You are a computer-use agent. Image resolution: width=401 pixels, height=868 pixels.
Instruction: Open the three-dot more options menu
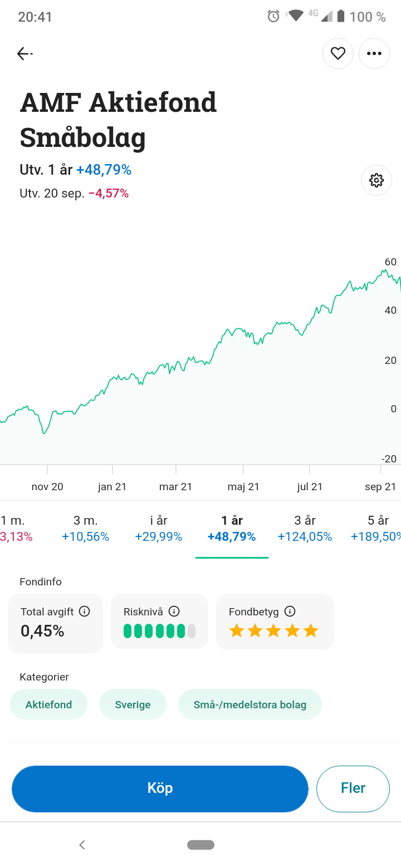tap(374, 53)
